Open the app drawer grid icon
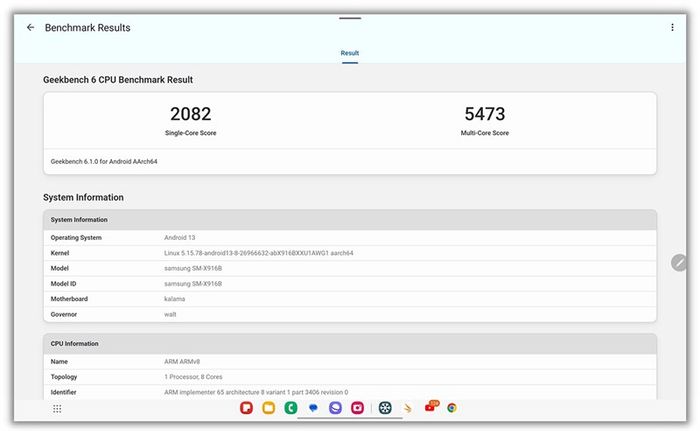This screenshot has width=700, height=431. click(57, 408)
